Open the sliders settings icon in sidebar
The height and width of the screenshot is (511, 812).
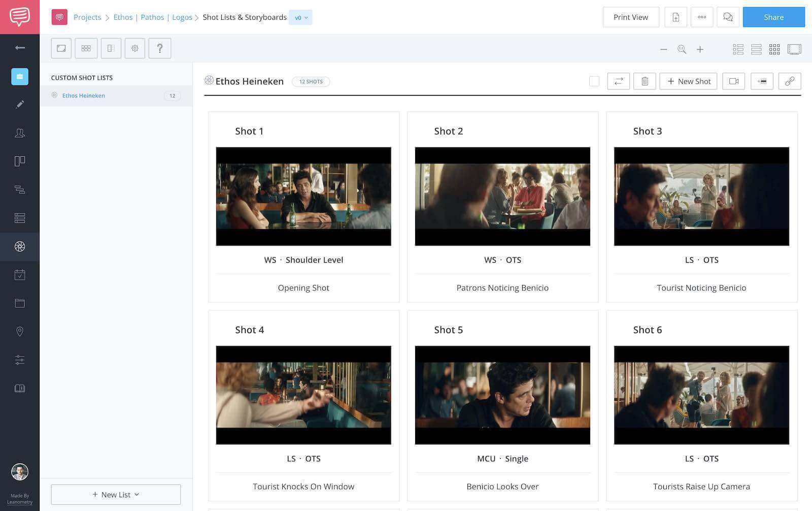(20, 360)
